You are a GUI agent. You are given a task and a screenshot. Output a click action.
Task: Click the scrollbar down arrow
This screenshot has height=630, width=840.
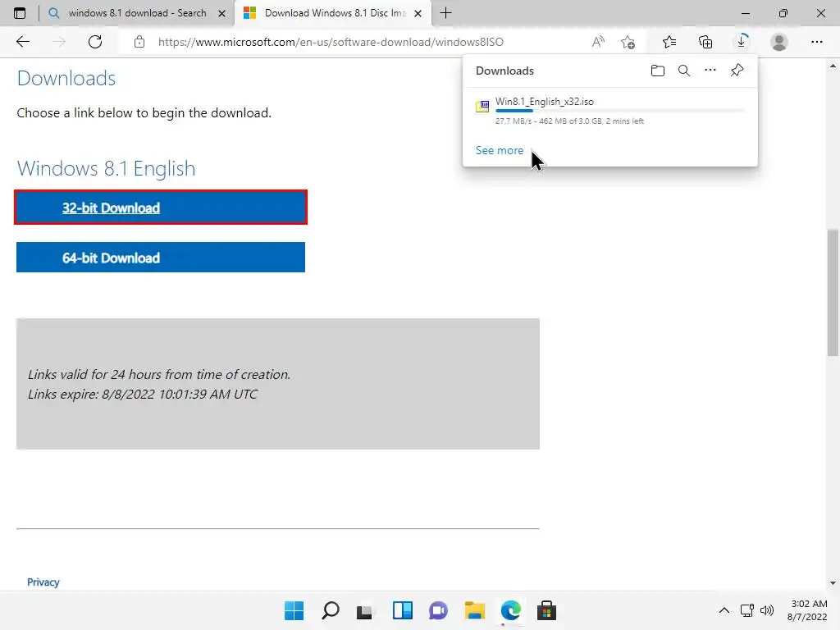coord(833,583)
